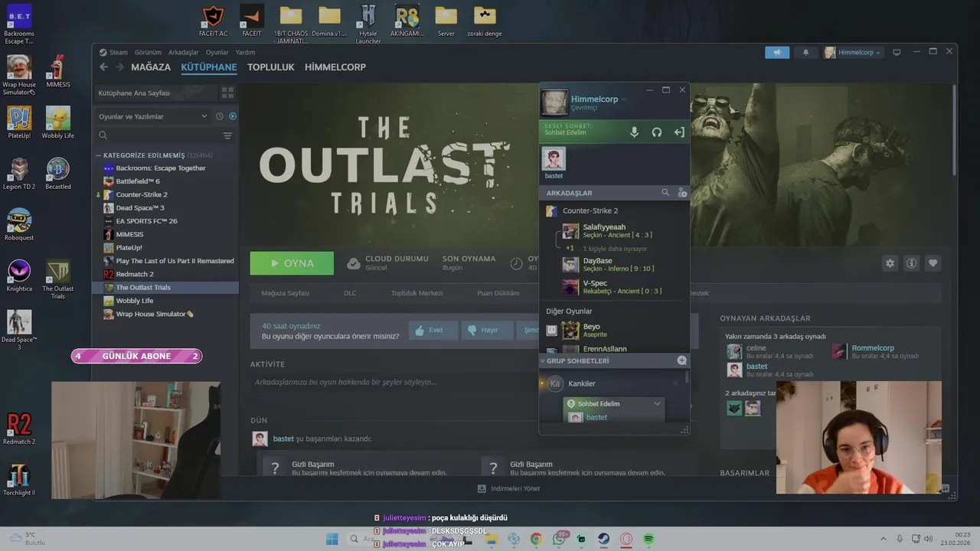Open the Himmelcorp status dropdown in friends window
The height and width of the screenshot is (551, 980).
click(624, 99)
